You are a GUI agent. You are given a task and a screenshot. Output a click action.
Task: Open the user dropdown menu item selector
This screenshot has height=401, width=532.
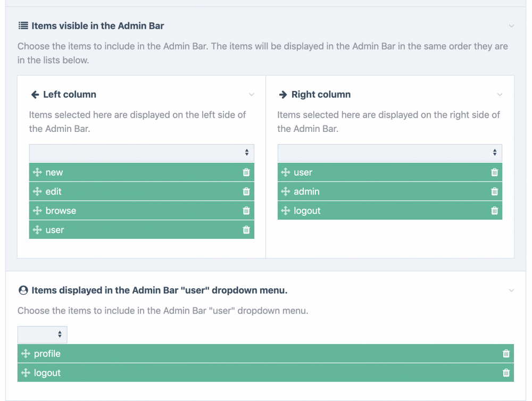(43, 335)
